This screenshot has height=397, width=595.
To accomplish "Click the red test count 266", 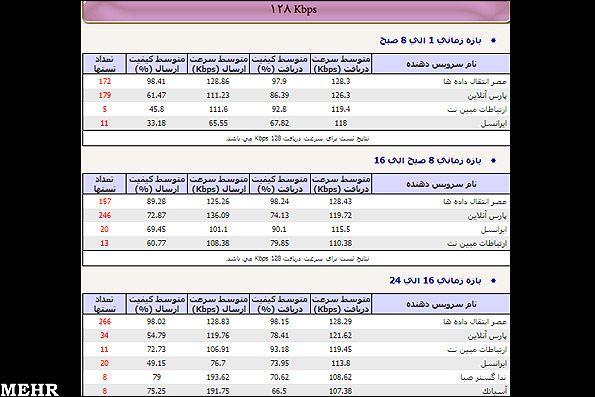I will point(105,321).
